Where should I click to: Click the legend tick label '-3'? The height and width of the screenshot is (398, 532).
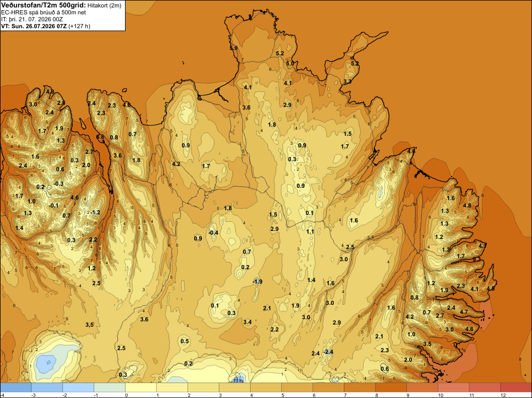33,395
